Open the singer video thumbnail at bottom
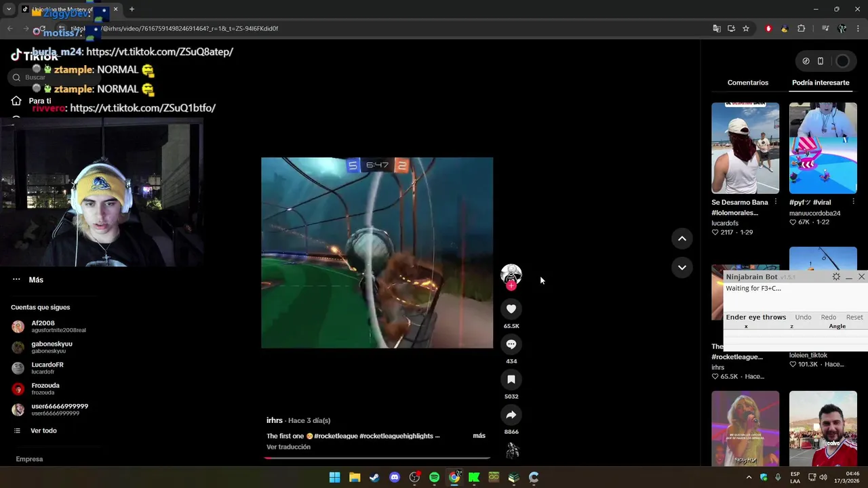 (745, 428)
